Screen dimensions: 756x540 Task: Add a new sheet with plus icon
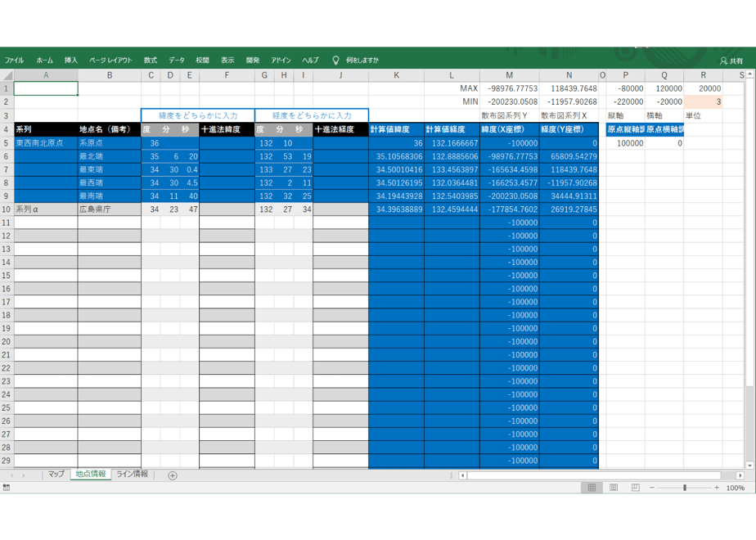coord(172,475)
